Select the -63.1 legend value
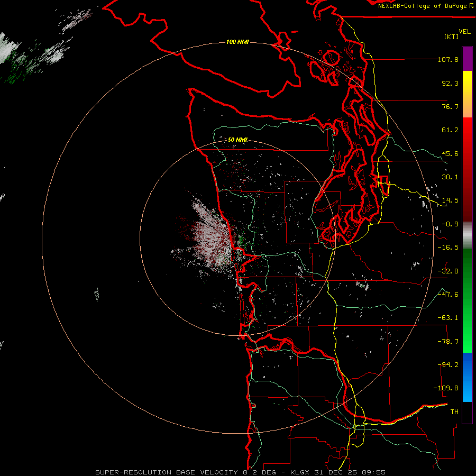Viewport: 476px width, 476px height. pyautogui.click(x=448, y=318)
